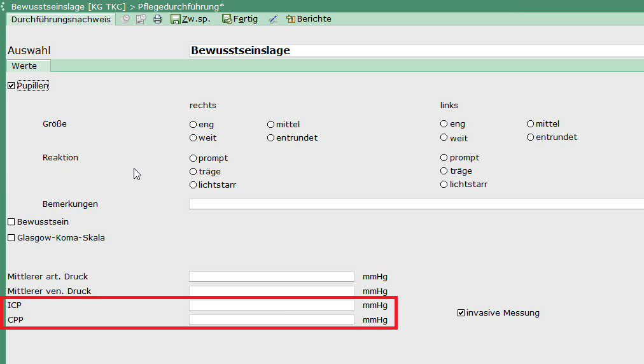644x364 pixels.
Task: Select 'entrundet' for left pupil size
Action: pyautogui.click(x=530, y=137)
